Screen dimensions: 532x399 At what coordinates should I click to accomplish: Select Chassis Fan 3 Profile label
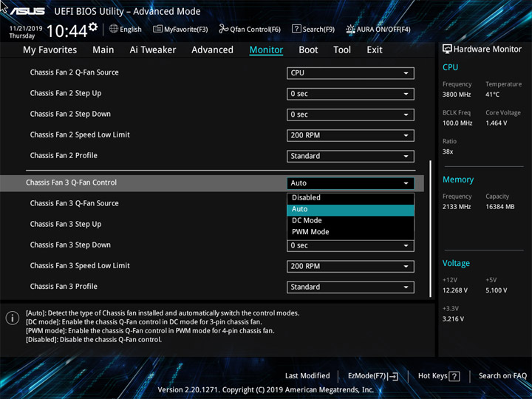pyautogui.click(x=64, y=287)
